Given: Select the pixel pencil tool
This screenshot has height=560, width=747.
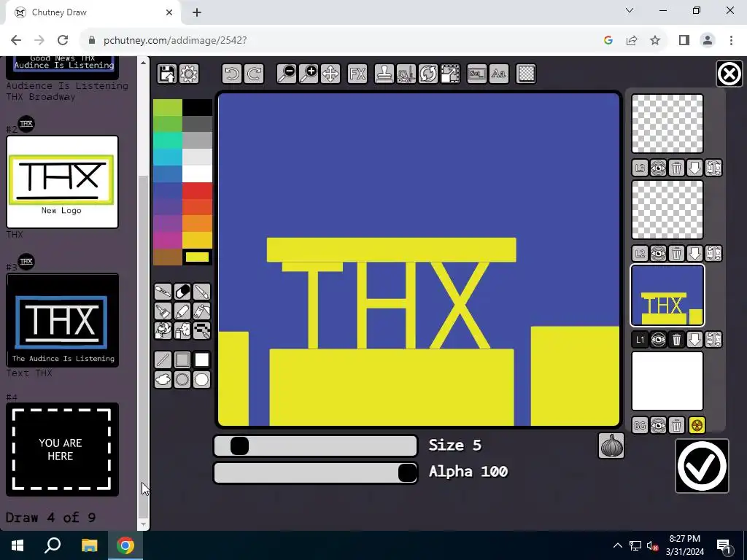Looking at the screenshot, I should (201, 330).
